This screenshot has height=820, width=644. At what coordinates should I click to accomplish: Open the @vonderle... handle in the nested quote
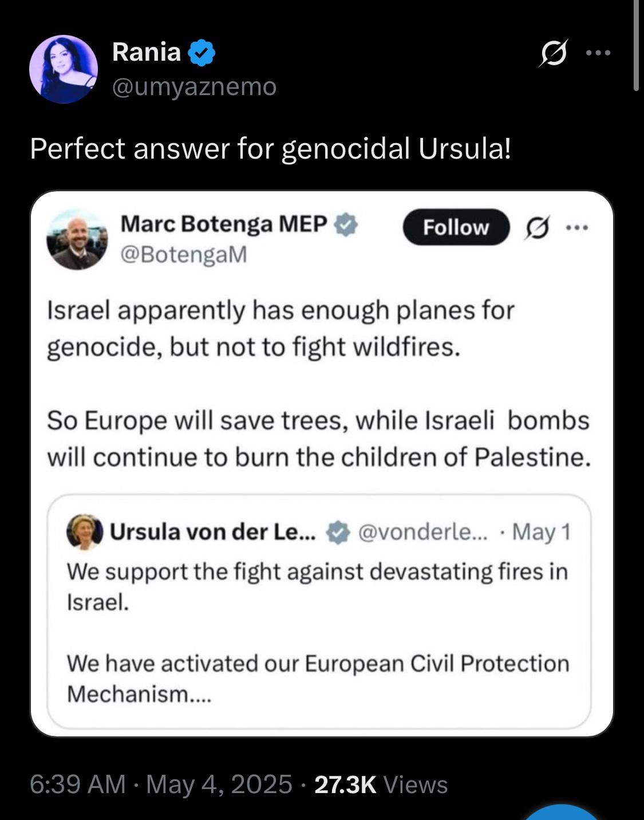pos(423,532)
